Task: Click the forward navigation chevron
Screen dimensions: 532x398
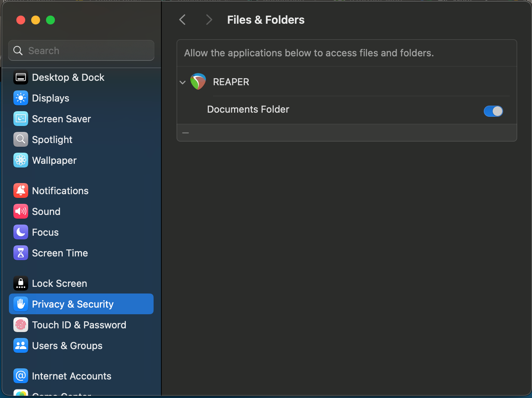Action: tap(209, 20)
